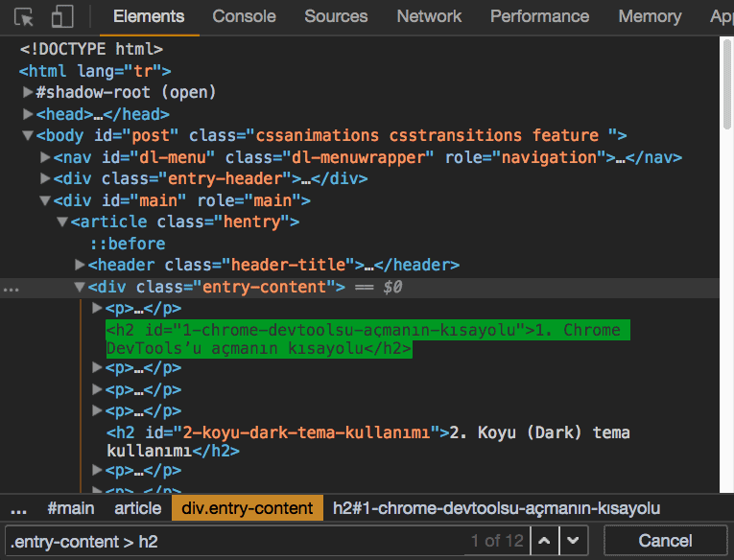Open the Memory tab

(x=650, y=17)
